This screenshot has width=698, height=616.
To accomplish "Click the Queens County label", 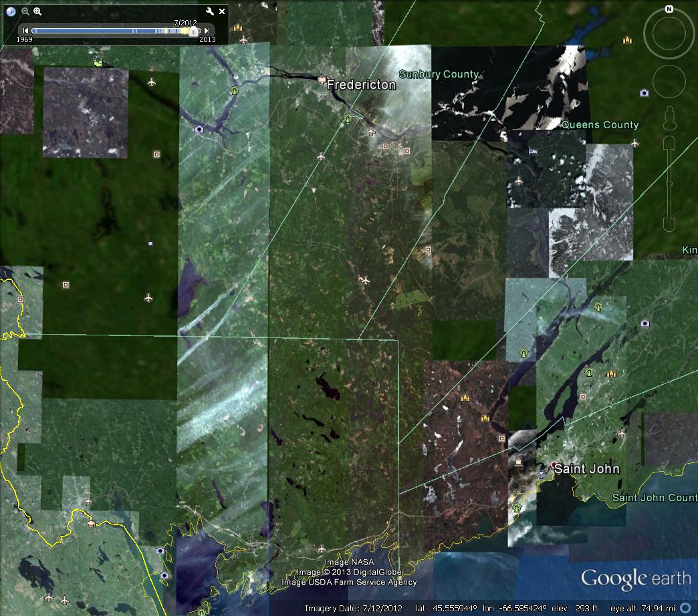I will [x=600, y=125].
